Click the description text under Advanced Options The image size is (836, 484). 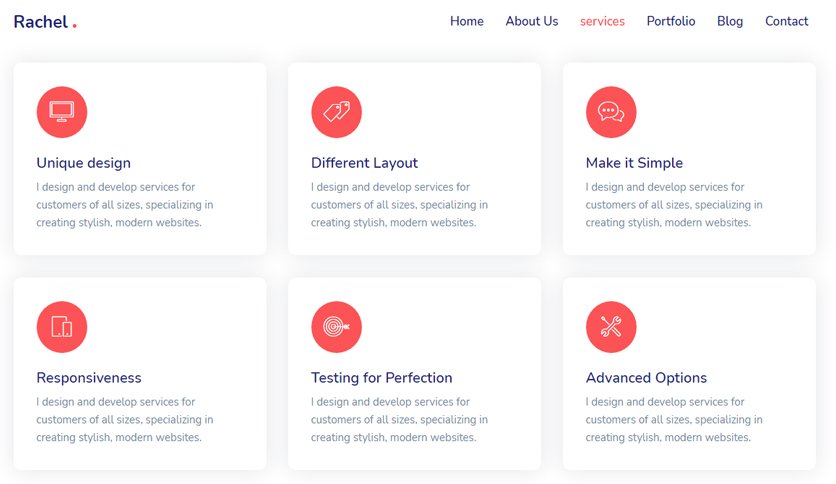click(674, 420)
